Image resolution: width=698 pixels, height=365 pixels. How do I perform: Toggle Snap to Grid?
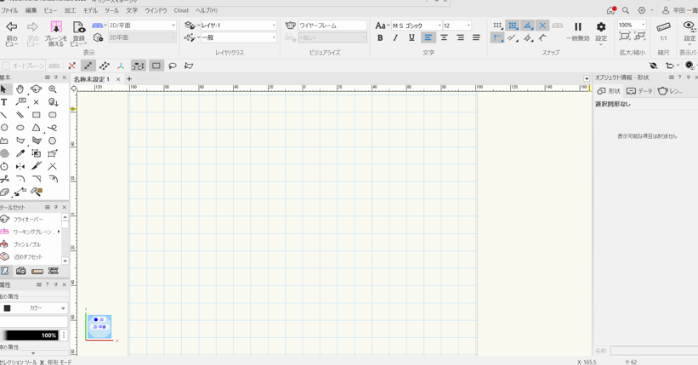(498, 26)
